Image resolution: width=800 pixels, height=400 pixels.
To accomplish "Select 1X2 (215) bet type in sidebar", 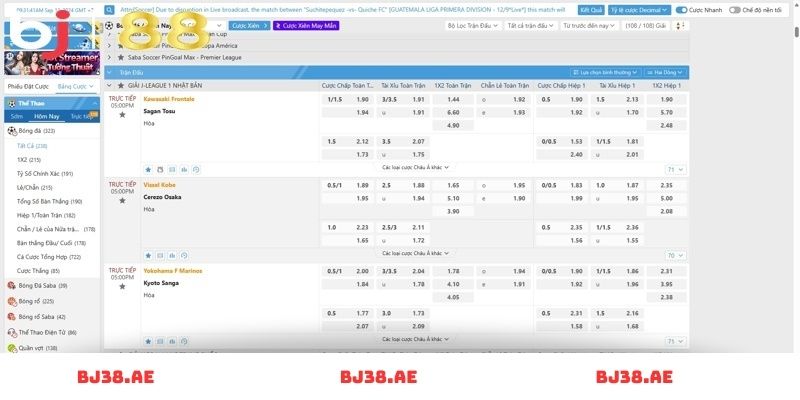I will point(29,160).
